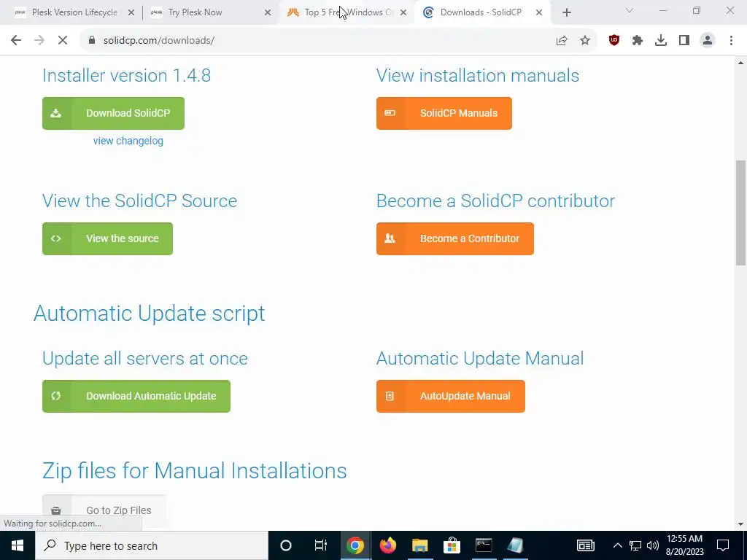Open the AutoUpdate Manual button

click(x=451, y=396)
